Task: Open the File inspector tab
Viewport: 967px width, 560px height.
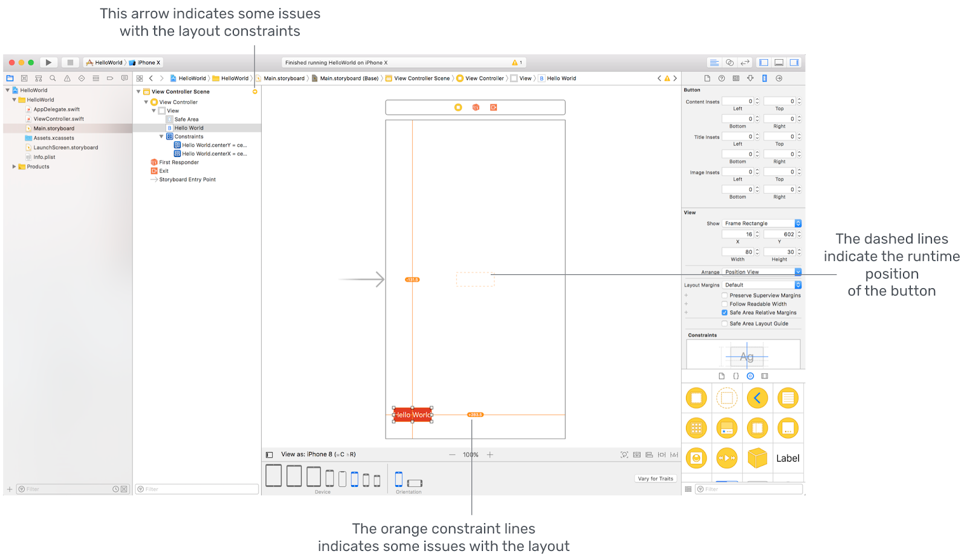Action: (707, 78)
